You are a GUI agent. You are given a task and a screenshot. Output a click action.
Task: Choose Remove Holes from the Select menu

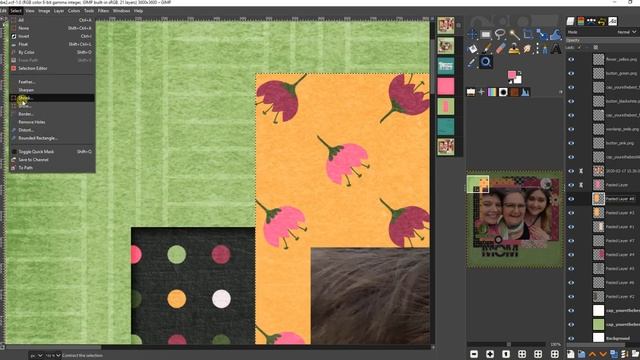[x=52, y=122]
